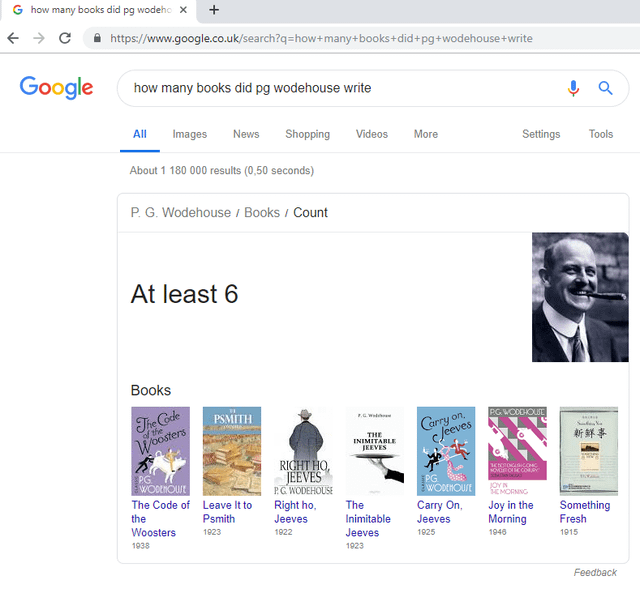Image resolution: width=640 pixels, height=593 pixels.
Task: Click the voice search microphone icon
Action: pyautogui.click(x=573, y=88)
